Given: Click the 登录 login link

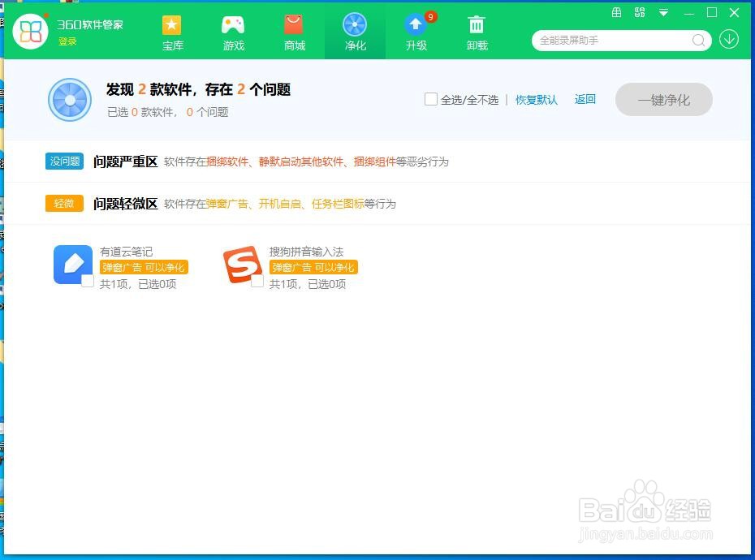Looking at the screenshot, I should 67,41.
